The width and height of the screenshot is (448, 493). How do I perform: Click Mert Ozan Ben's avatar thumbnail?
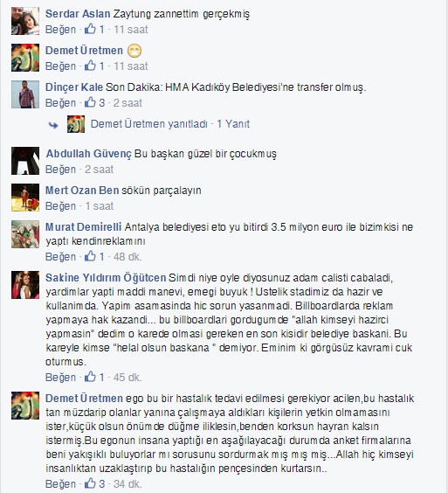coord(25,198)
